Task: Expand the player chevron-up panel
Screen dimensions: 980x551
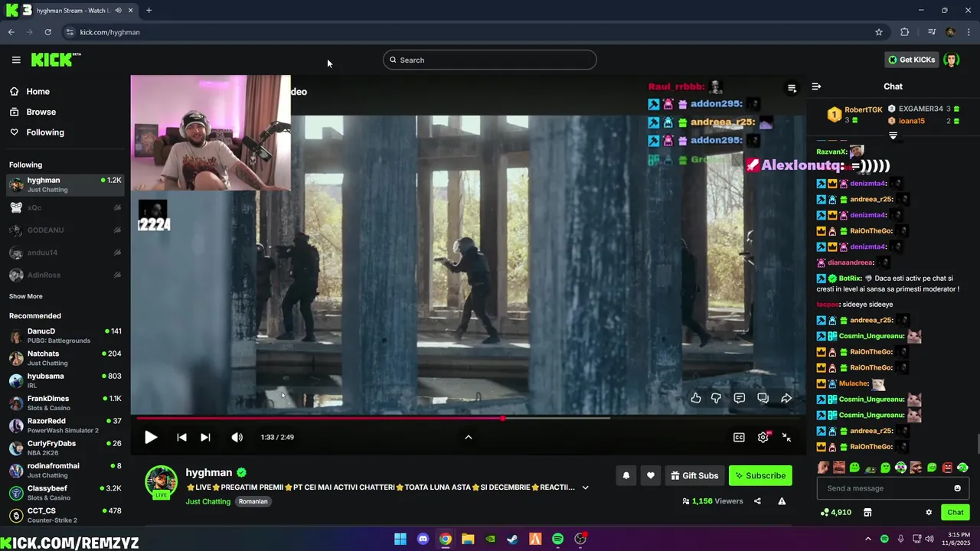Action: coord(469,437)
